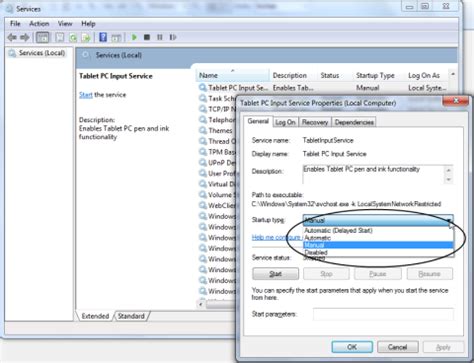Select the TCP/IP service row
Screen dimensions: 474x363
click(217, 109)
